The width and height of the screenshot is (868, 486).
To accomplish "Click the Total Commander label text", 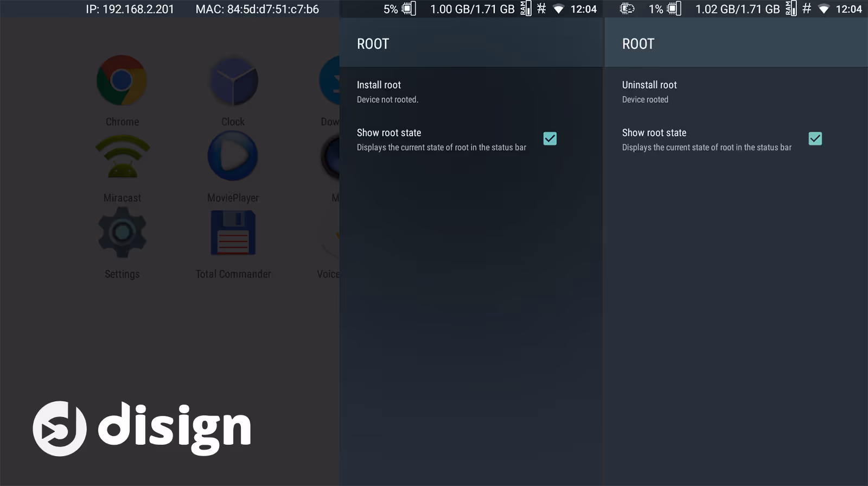I will 233,274.
